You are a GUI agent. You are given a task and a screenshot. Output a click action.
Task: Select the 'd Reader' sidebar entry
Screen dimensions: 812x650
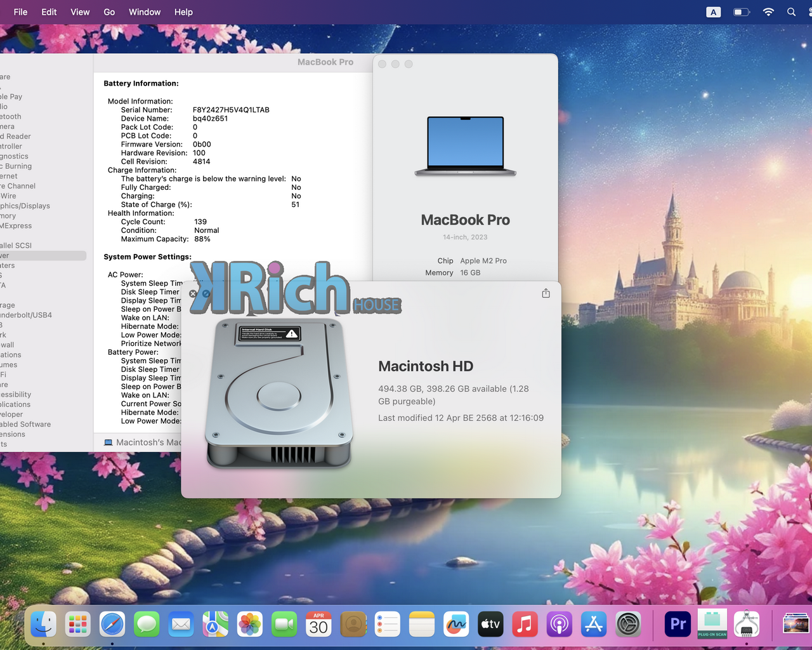click(x=16, y=136)
